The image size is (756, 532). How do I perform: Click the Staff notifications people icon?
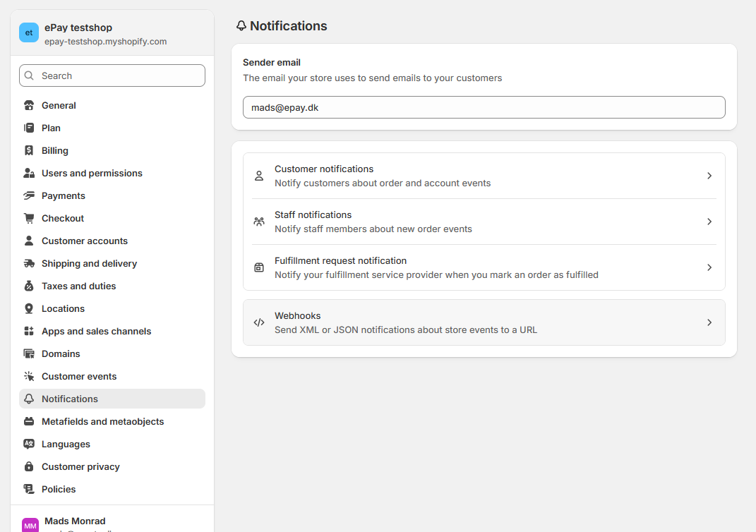point(258,222)
